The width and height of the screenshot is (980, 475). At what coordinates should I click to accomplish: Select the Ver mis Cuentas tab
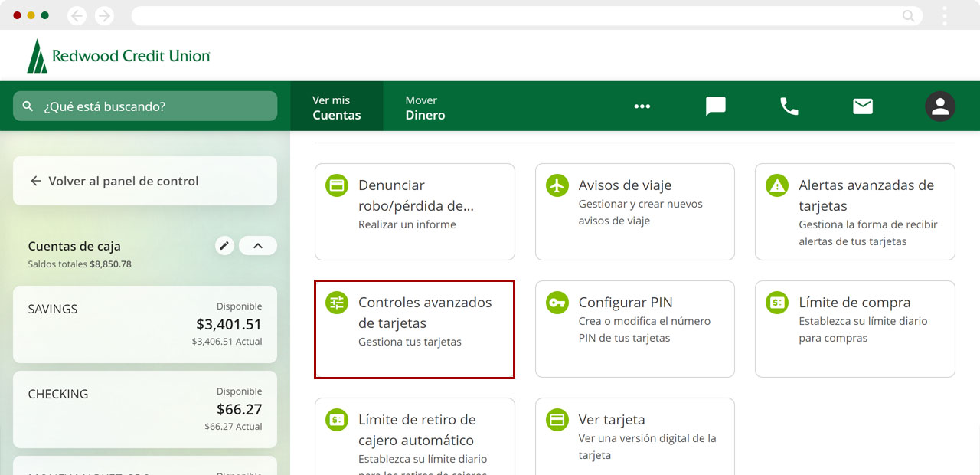pyautogui.click(x=336, y=107)
